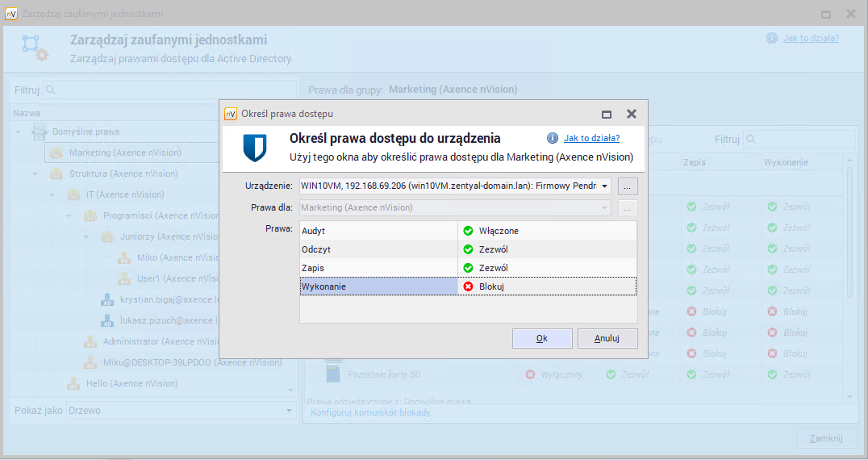Click the blue shield icon in dialog header
Image resolution: width=868 pixels, height=460 pixels.
tap(255, 148)
